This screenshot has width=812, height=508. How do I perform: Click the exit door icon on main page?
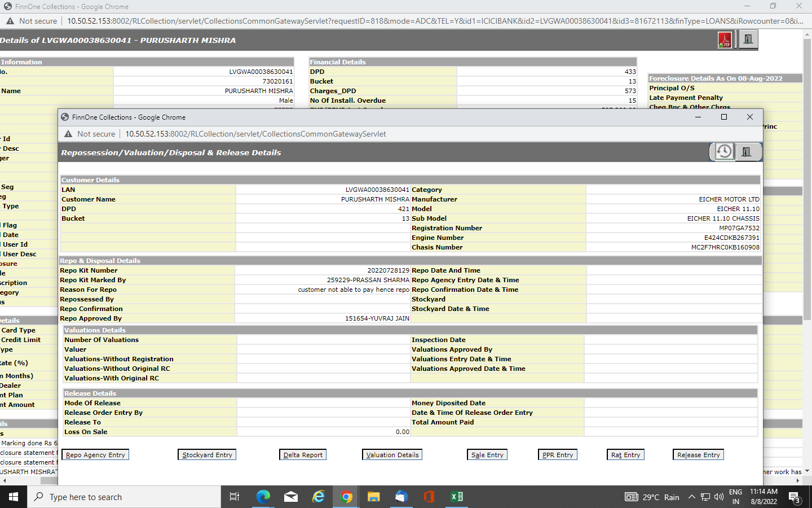tap(748, 40)
